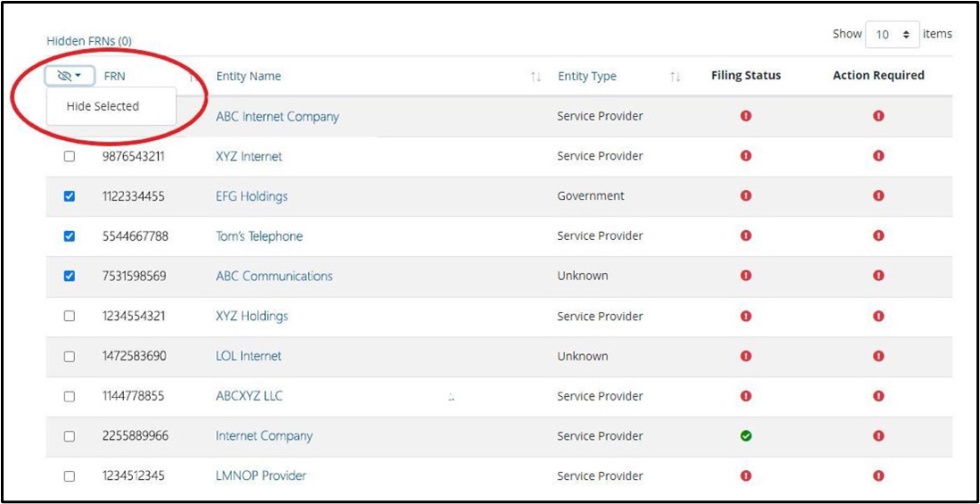
Task: Open the Show items count selector
Action: (x=892, y=35)
